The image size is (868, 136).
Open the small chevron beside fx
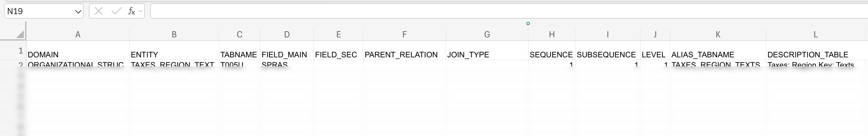pyautogui.click(x=140, y=12)
